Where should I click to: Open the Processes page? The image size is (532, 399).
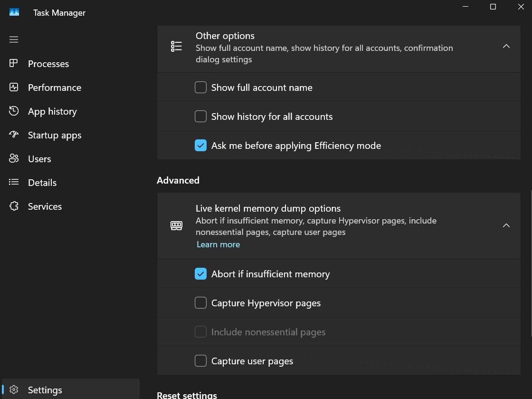click(x=47, y=63)
